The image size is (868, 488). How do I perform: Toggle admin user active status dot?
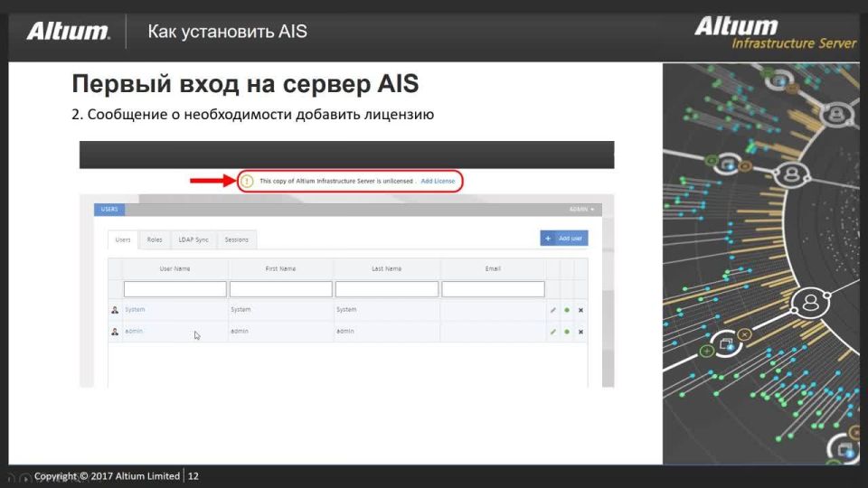tap(567, 332)
